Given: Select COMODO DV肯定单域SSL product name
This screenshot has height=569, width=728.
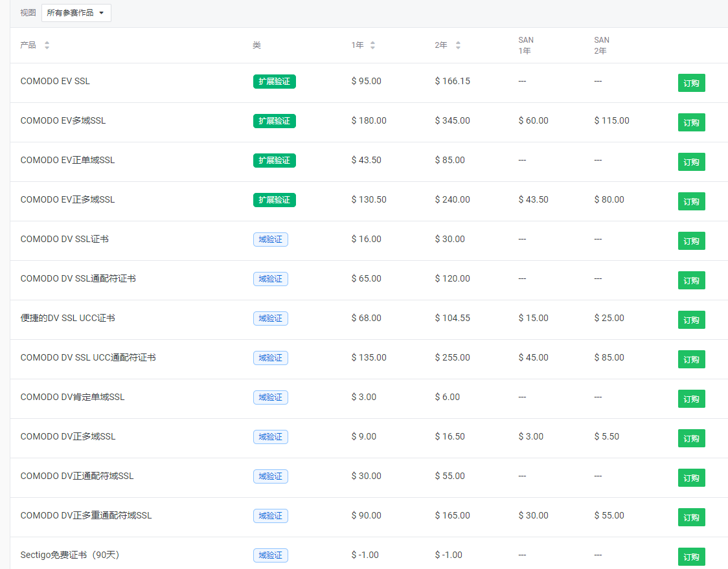Looking at the screenshot, I should (x=72, y=397).
